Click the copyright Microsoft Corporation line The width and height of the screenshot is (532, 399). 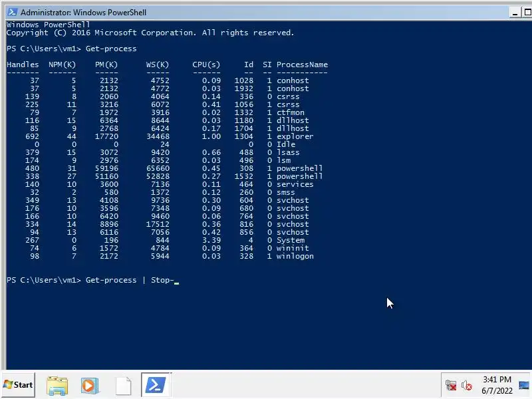(150, 33)
